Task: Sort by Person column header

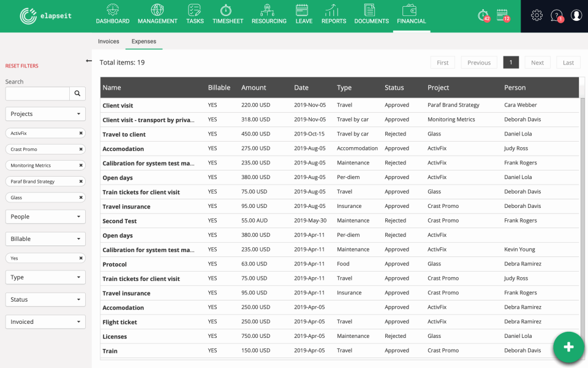Action: point(515,88)
